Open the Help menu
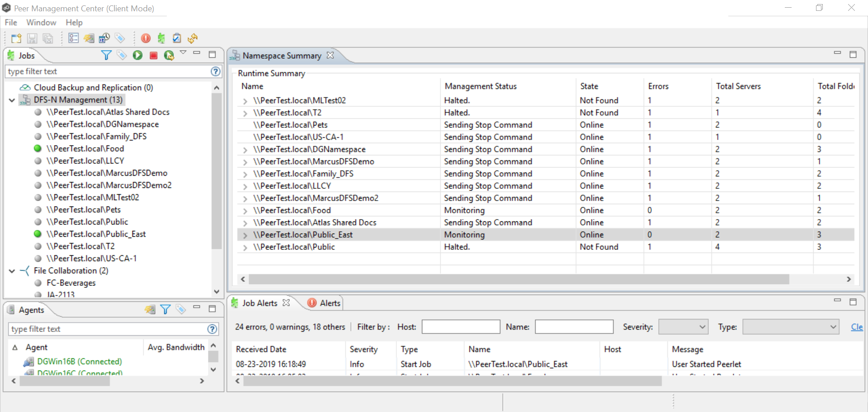 (74, 22)
